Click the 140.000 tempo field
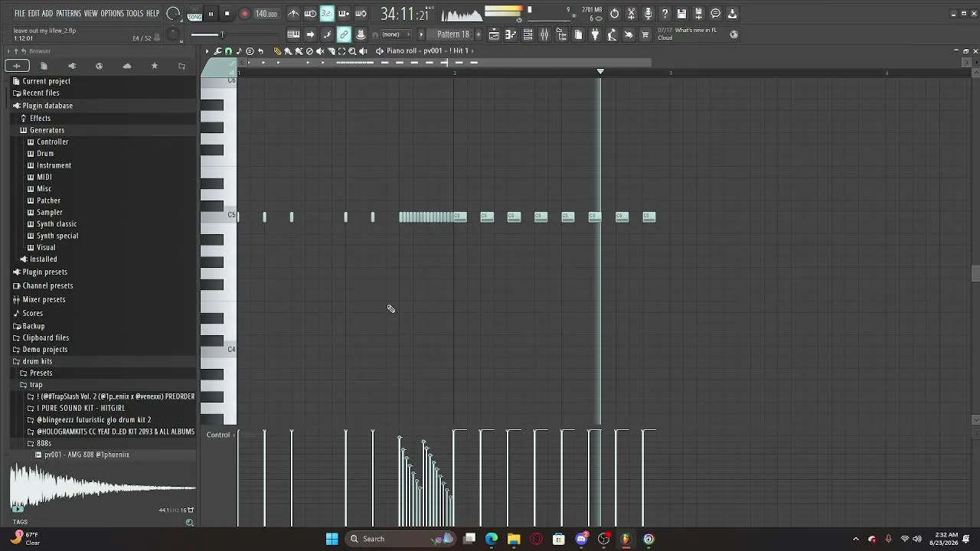Screen dimensions: 980x551 pos(266,14)
